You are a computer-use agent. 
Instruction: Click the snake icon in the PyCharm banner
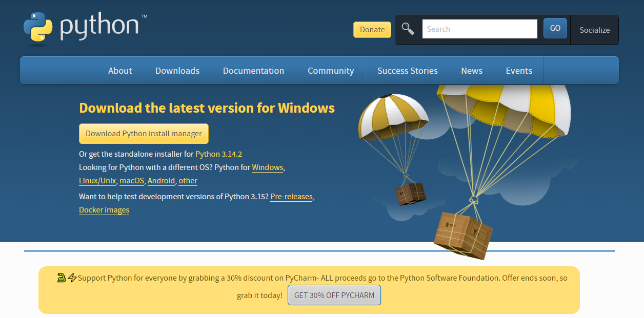[62, 278]
